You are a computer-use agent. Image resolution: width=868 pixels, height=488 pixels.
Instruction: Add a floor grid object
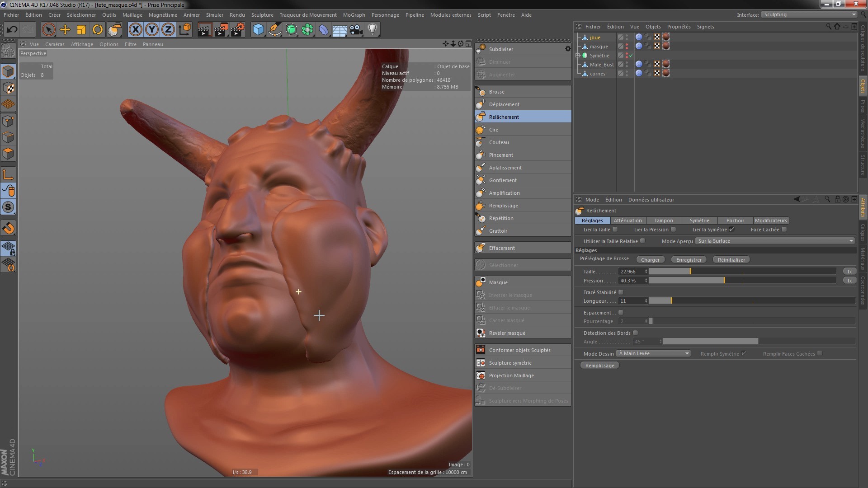[x=340, y=30]
